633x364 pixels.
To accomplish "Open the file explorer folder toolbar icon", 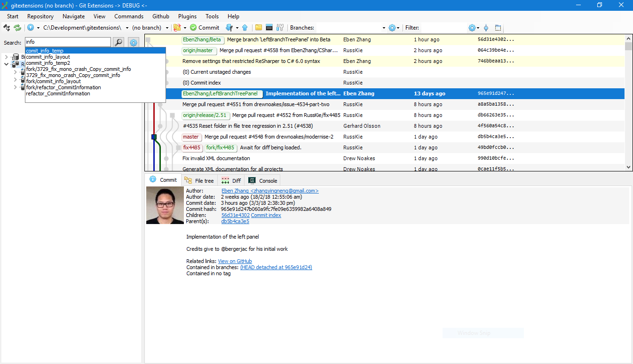I will pos(259,27).
